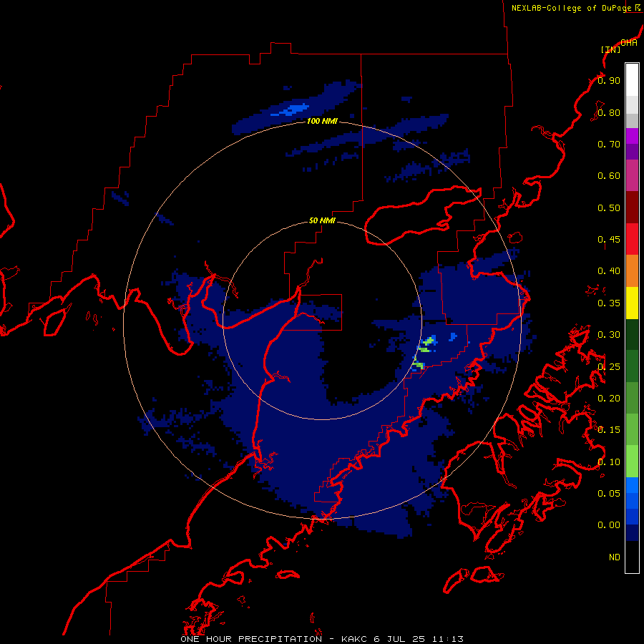Select the 0.35 legend value
Viewport: 644px width, 644px height.
[x=609, y=303]
